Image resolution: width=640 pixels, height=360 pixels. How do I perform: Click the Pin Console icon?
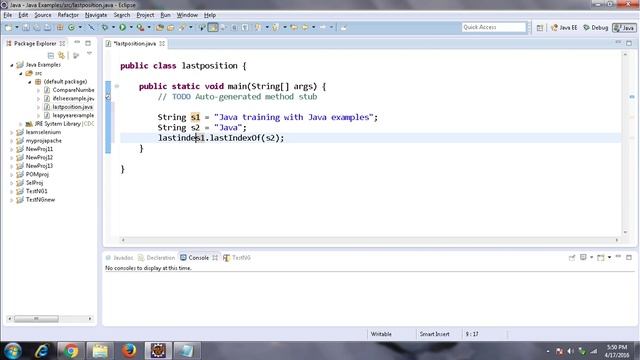(572, 257)
